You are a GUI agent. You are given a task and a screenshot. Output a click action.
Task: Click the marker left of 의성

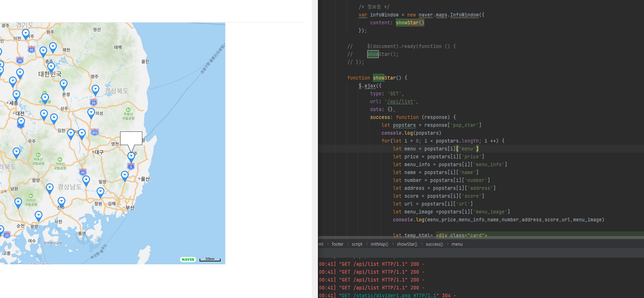[91, 114]
